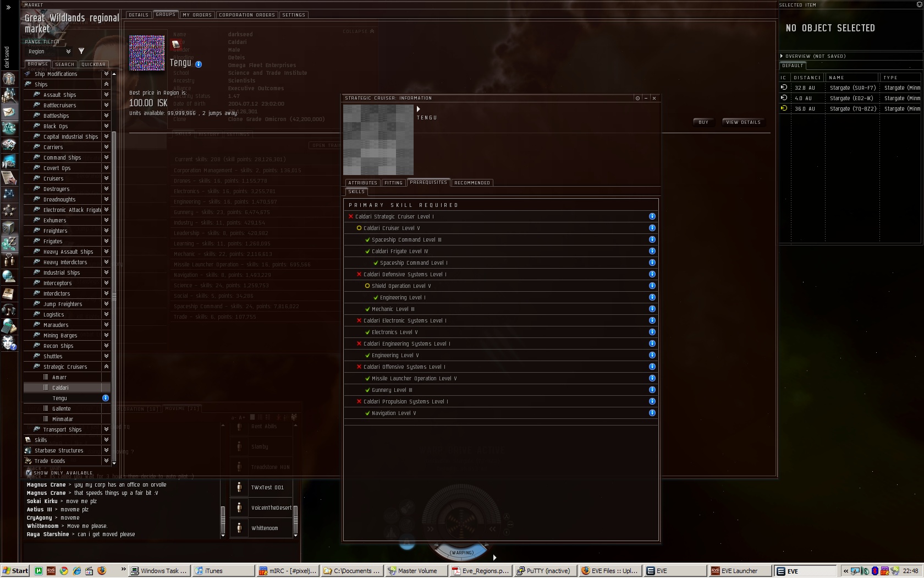The height and width of the screenshot is (578, 924).
Task: Show info for Caldari Strategic Cruiser Level I
Action: (x=652, y=216)
